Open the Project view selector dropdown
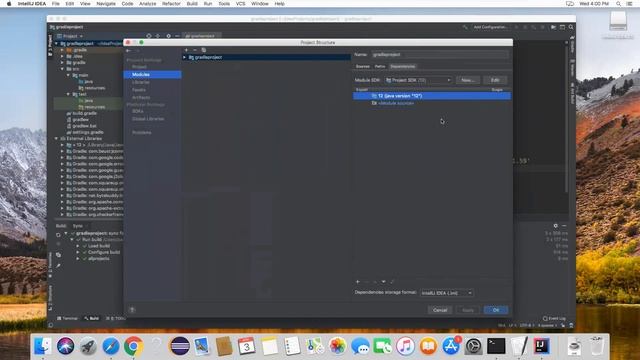This screenshot has height=360, width=640. (x=70, y=36)
